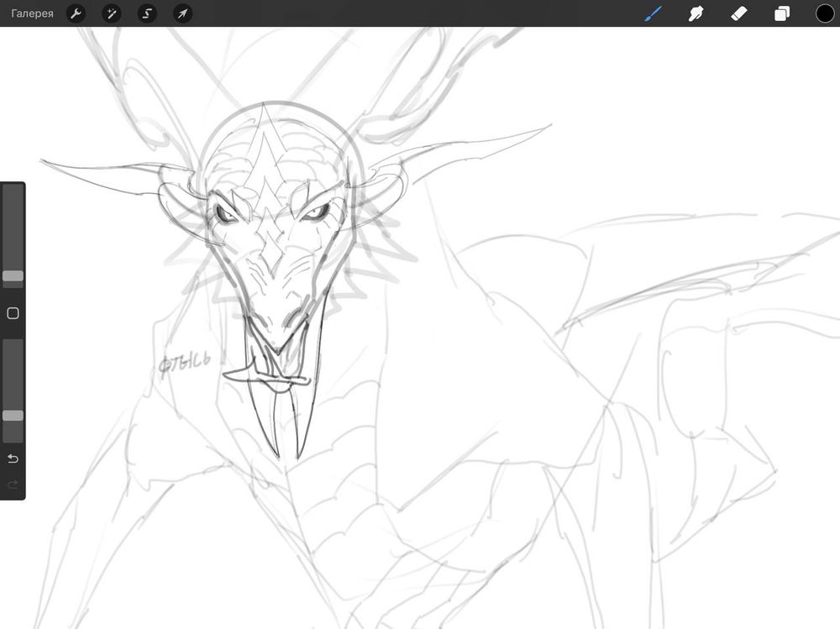The width and height of the screenshot is (840, 629).
Task: Select the Smudge tool
Action: pos(696,13)
